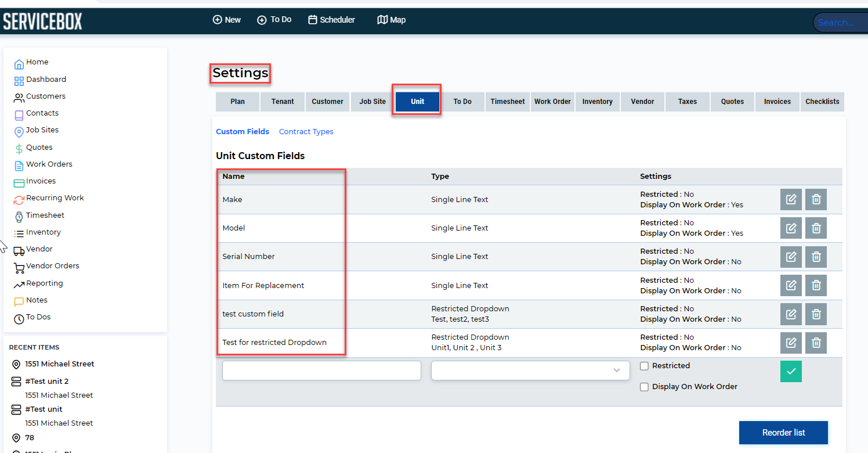Click the To Dos clock icon

(x=19, y=319)
